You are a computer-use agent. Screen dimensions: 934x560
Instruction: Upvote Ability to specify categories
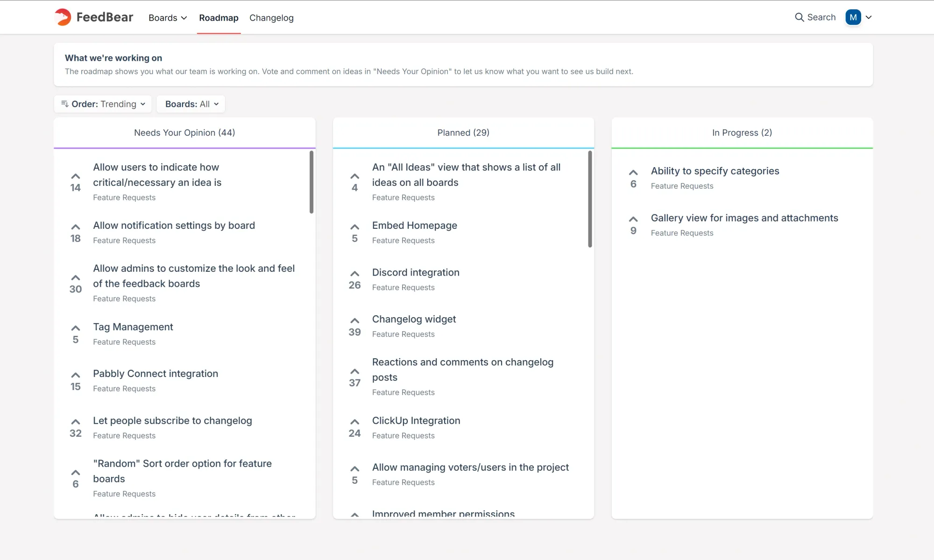tap(633, 172)
